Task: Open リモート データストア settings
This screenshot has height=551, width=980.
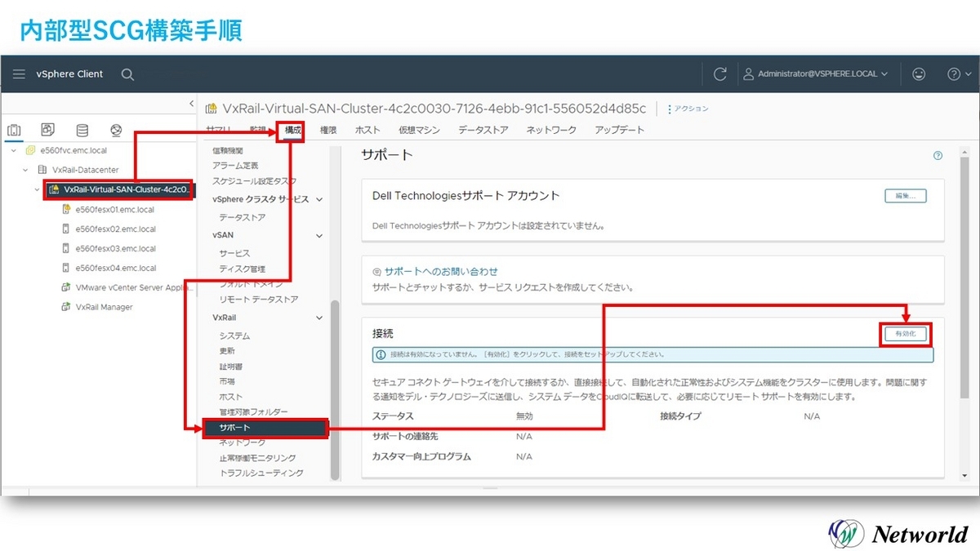Action: tap(259, 300)
